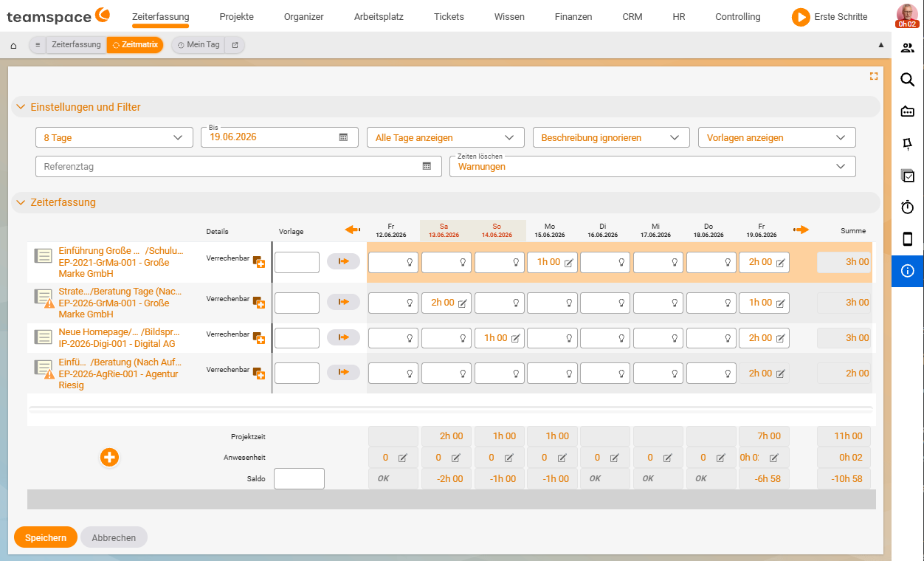The width and height of the screenshot is (924, 561).
Task: Open the tasks checkmark icon in right sidebar
Action: pos(908,176)
